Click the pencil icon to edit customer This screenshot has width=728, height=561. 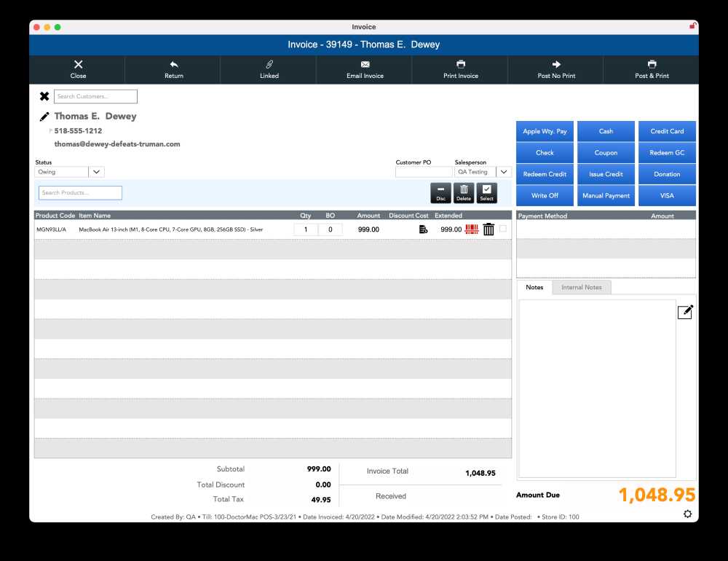pos(44,117)
